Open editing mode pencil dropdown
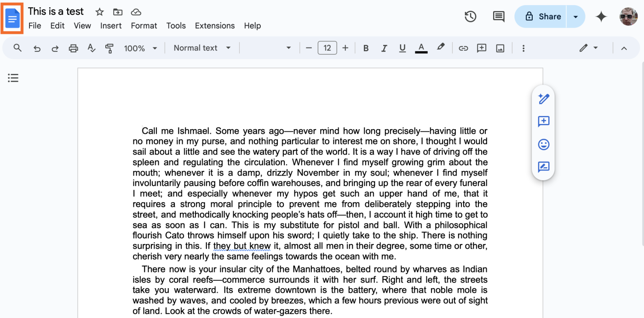This screenshot has width=644, height=318. (588, 48)
